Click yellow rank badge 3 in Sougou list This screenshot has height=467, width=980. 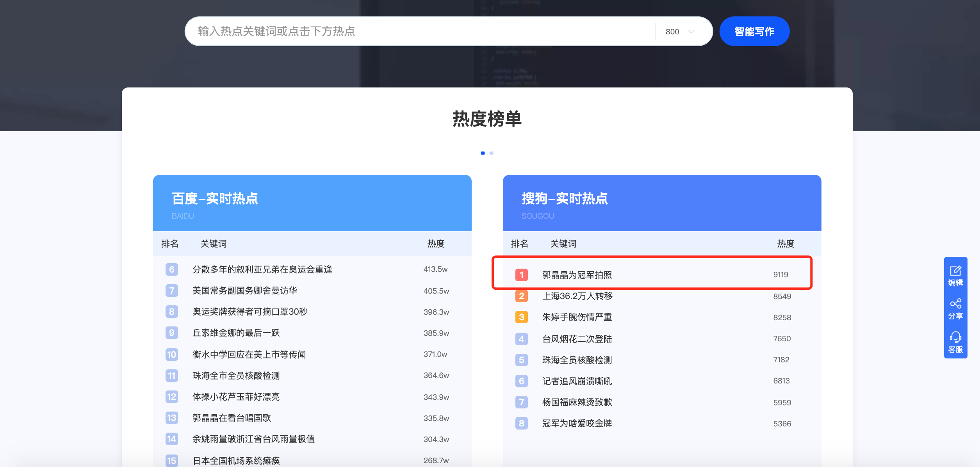(522, 317)
